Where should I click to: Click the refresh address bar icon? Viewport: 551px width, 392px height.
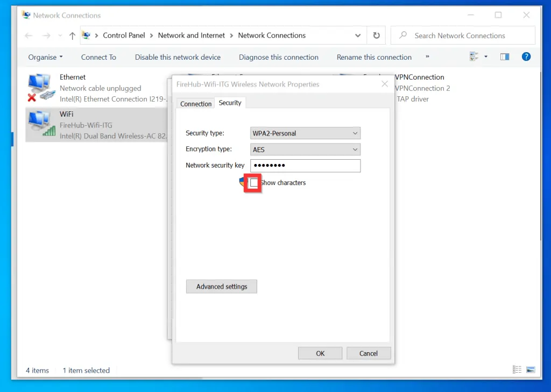tap(376, 35)
